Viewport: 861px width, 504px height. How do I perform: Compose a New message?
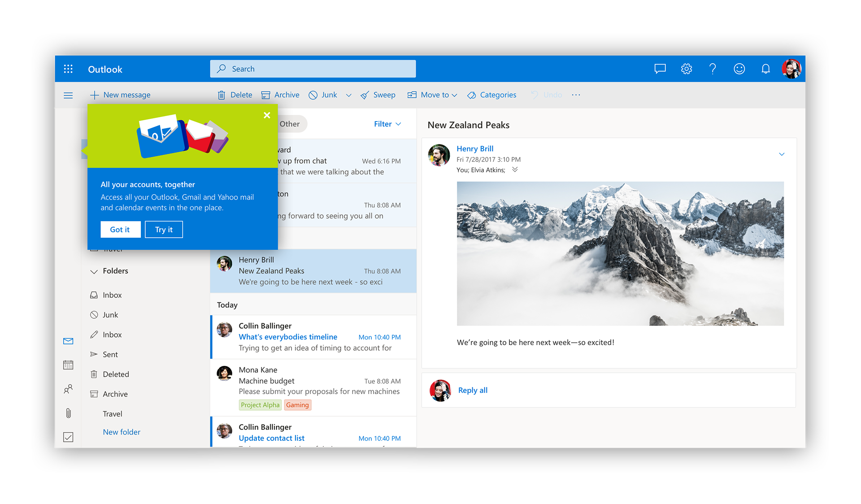(x=120, y=95)
